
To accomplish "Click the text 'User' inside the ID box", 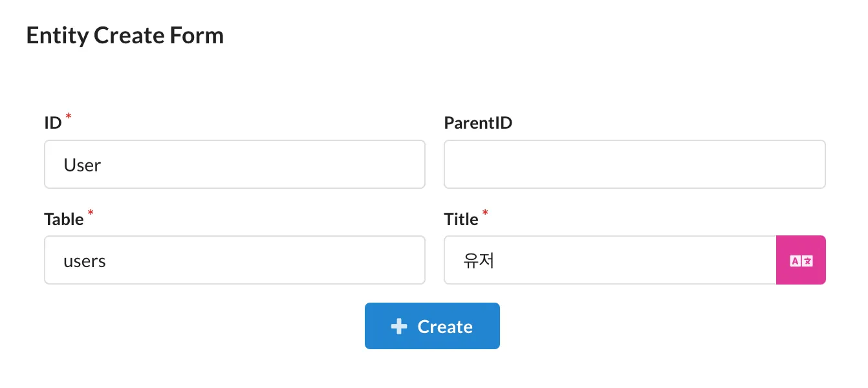I will click(x=81, y=165).
